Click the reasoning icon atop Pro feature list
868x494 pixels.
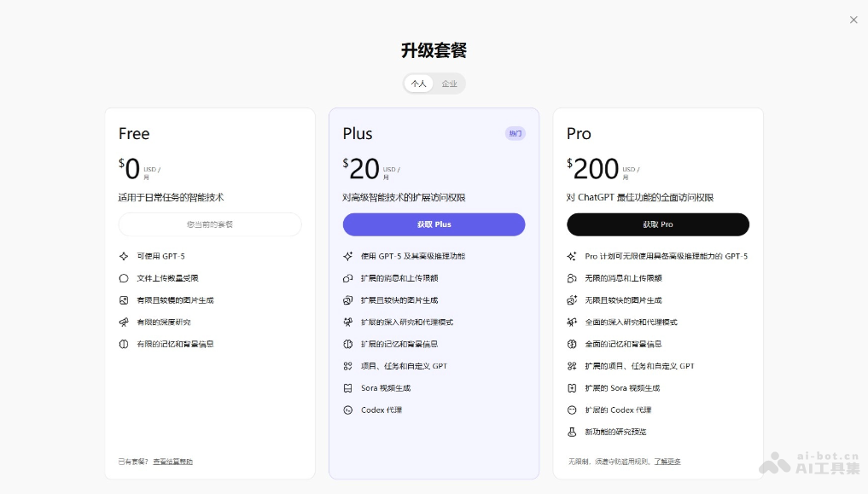coord(572,255)
